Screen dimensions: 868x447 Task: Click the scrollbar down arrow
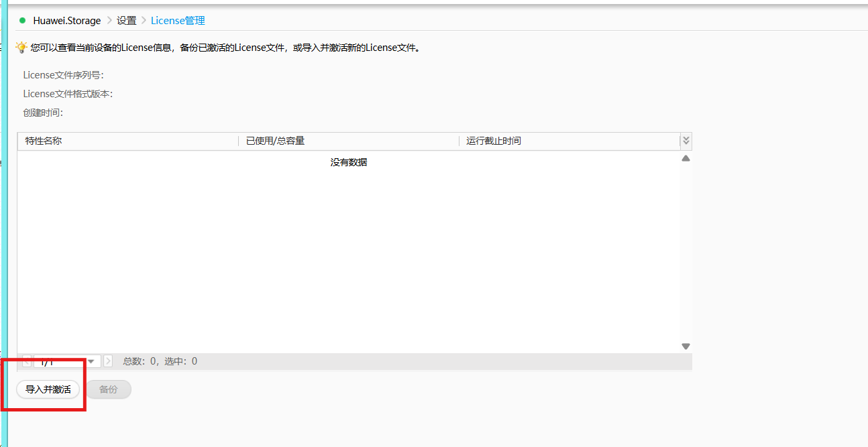(x=685, y=345)
